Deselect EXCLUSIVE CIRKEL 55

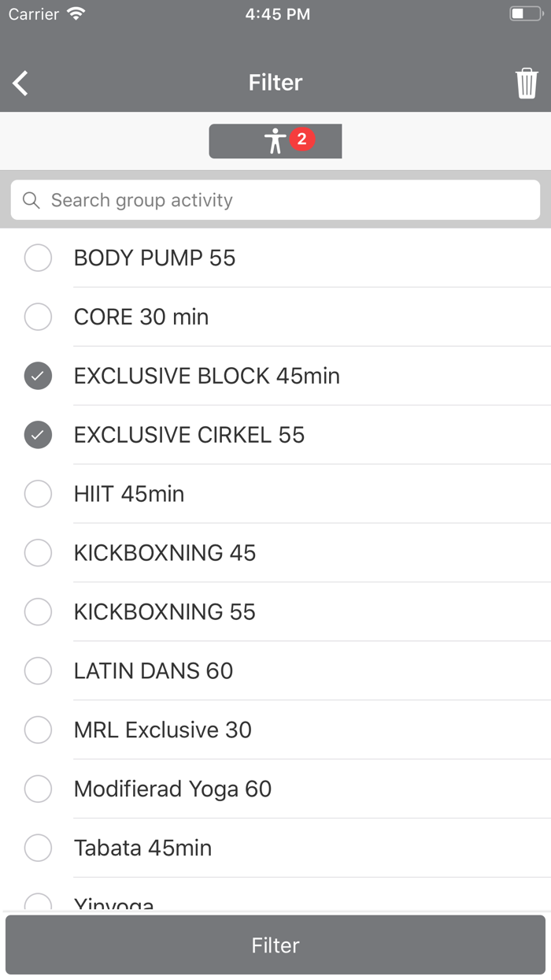click(38, 435)
